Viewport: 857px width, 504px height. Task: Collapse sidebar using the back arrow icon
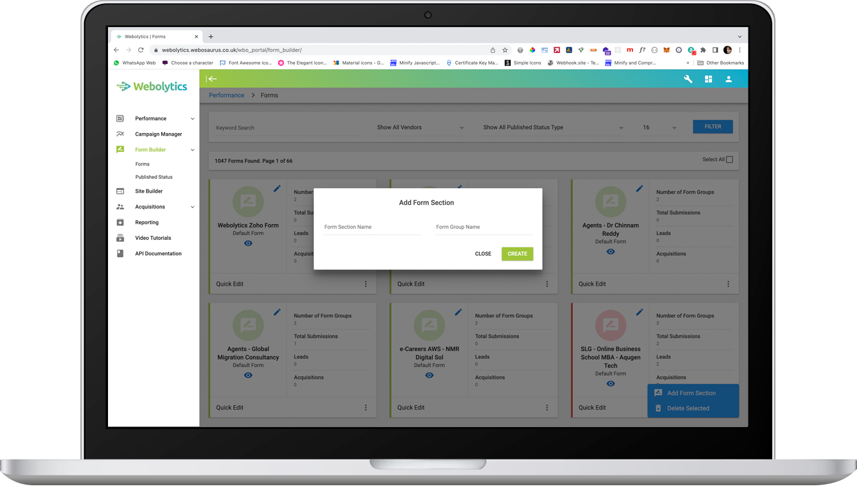212,79
